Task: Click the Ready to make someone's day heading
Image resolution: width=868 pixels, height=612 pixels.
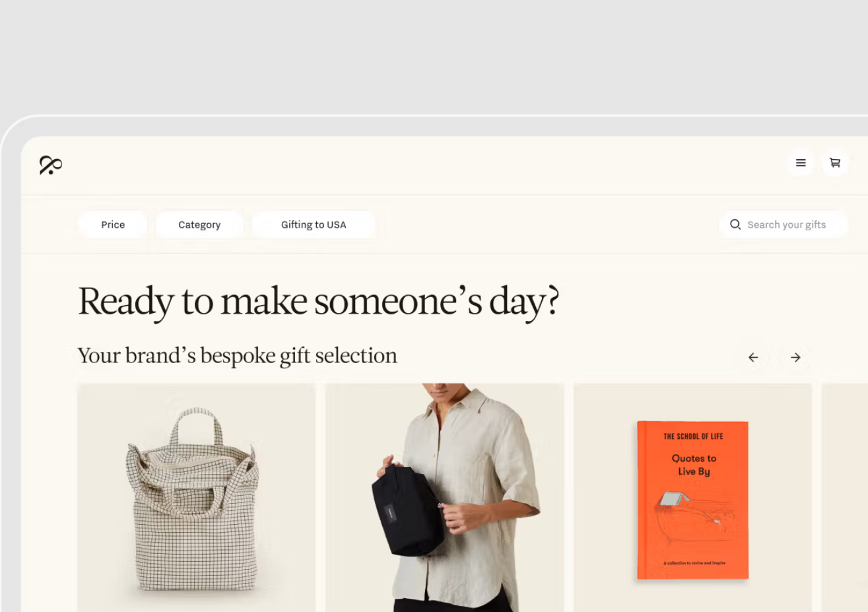Action: point(319,302)
